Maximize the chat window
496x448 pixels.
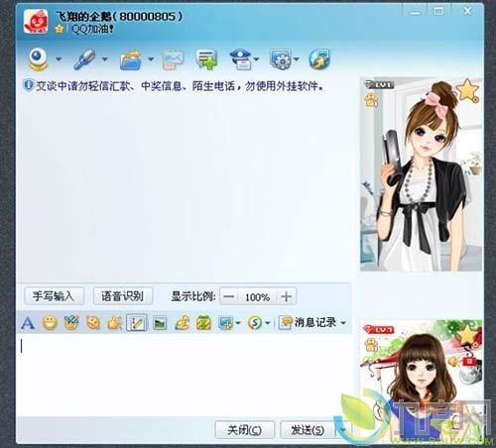coord(438,11)
